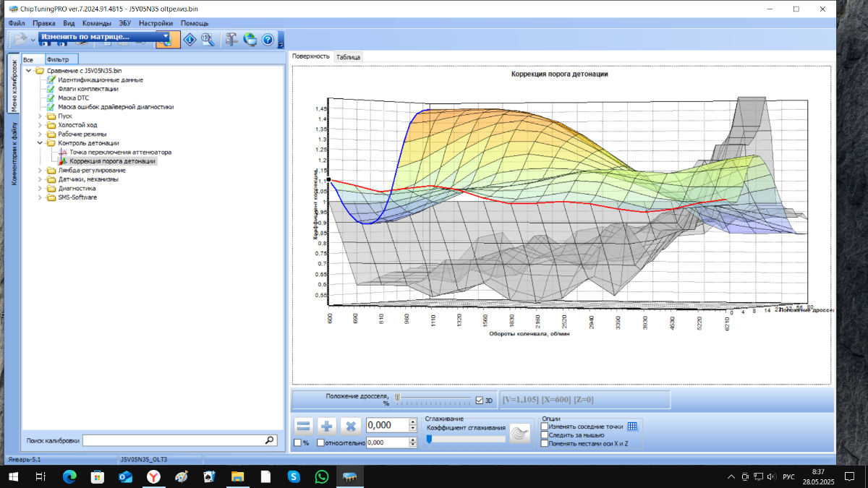Check 'Поменять местами оси X и Z'

click(x=545, y=444)
